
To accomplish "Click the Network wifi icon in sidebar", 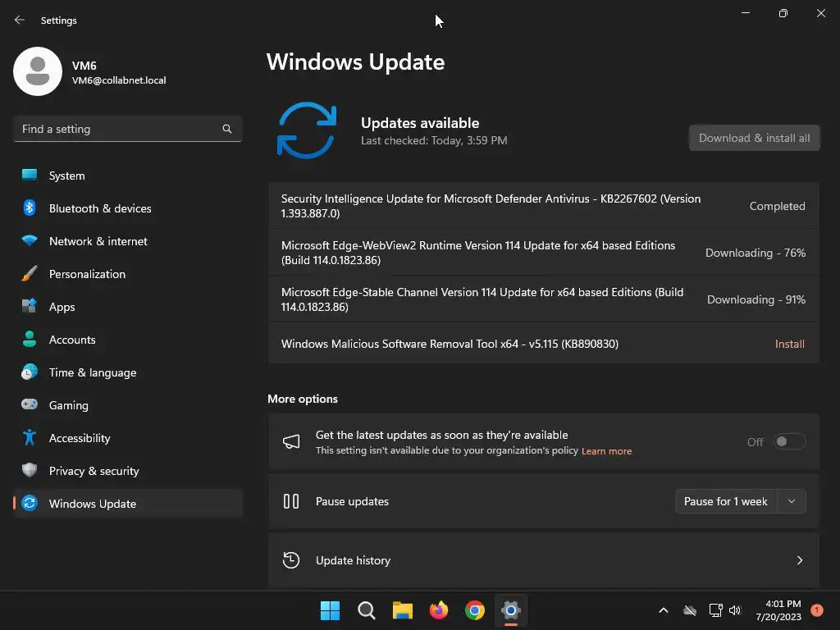I will coord(30,240).
